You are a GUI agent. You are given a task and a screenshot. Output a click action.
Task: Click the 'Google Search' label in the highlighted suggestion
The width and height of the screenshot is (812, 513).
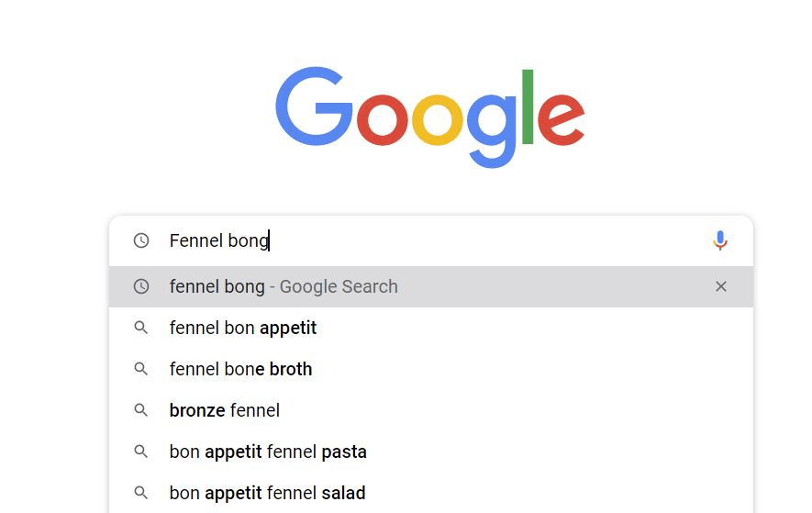339,286
